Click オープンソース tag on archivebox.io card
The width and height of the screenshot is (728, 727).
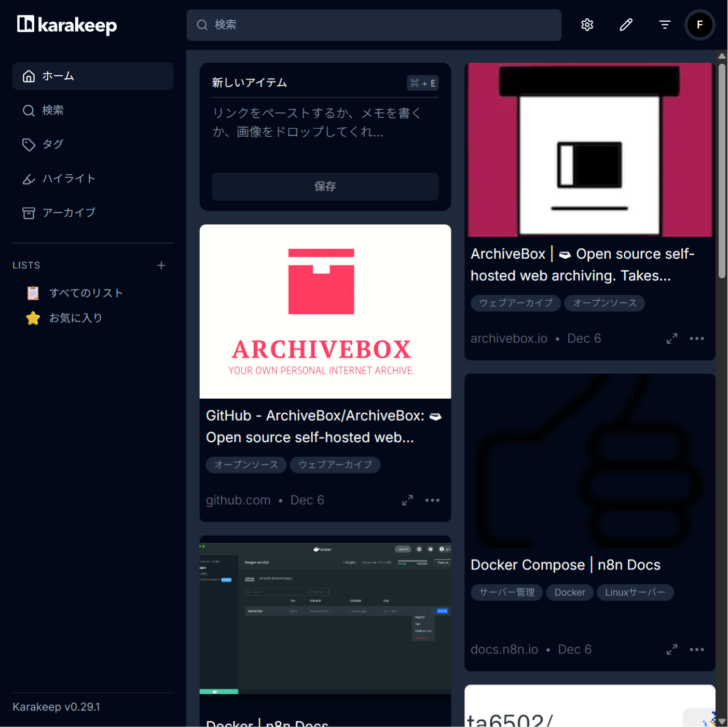[x=605, y=303]
